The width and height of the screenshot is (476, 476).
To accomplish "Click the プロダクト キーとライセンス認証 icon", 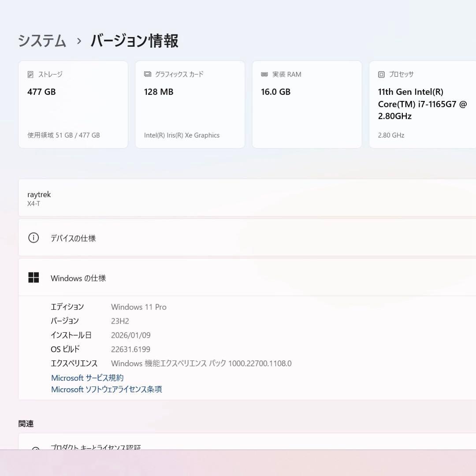I will (x=34, y=447).
